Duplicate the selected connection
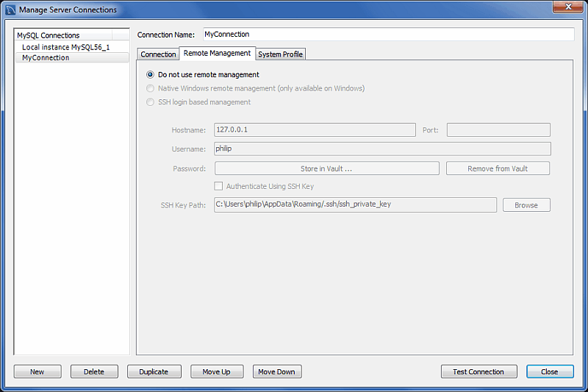This screenshot has width=588, height=392. (154, 372)
